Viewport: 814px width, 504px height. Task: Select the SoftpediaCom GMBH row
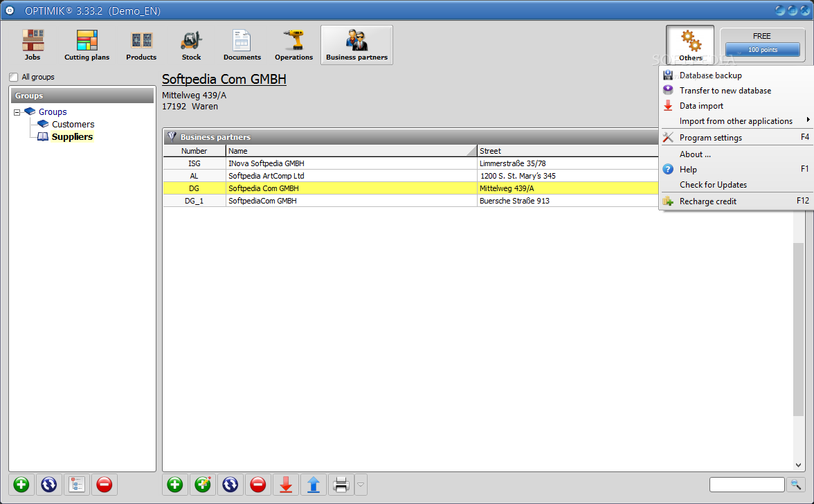[x=410, y=201]
